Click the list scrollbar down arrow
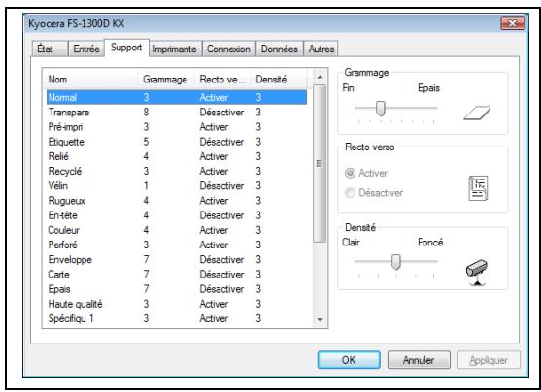Screen dimensions: 541x392 click(x=320, y=319)
